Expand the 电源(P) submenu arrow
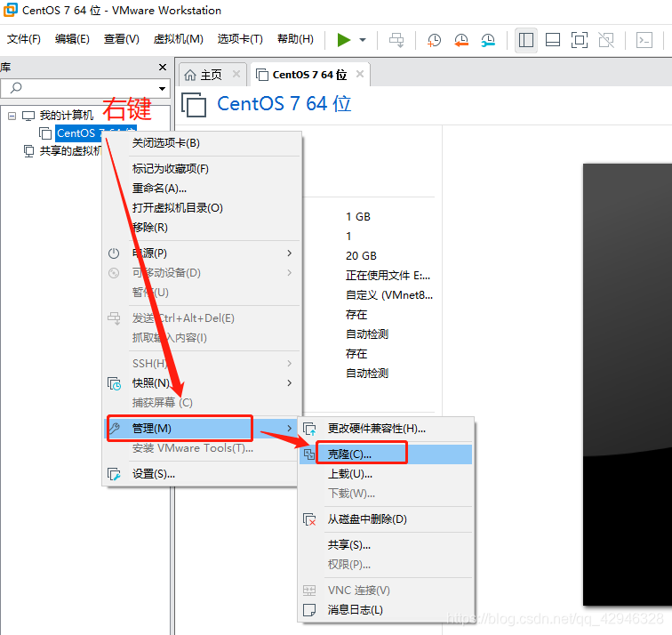Image resolution: width=672 pixels, height=635 pixels. 289,253
